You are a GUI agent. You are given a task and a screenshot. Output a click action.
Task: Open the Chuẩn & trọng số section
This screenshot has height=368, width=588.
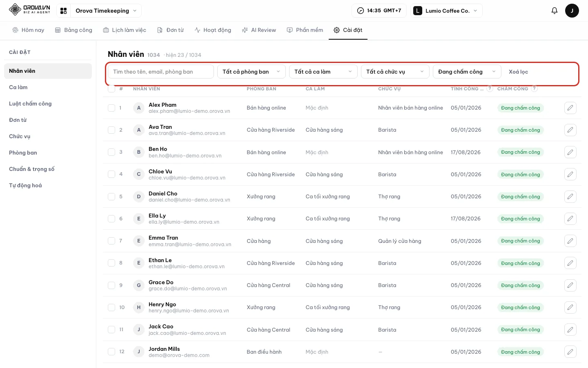[48, 169]
